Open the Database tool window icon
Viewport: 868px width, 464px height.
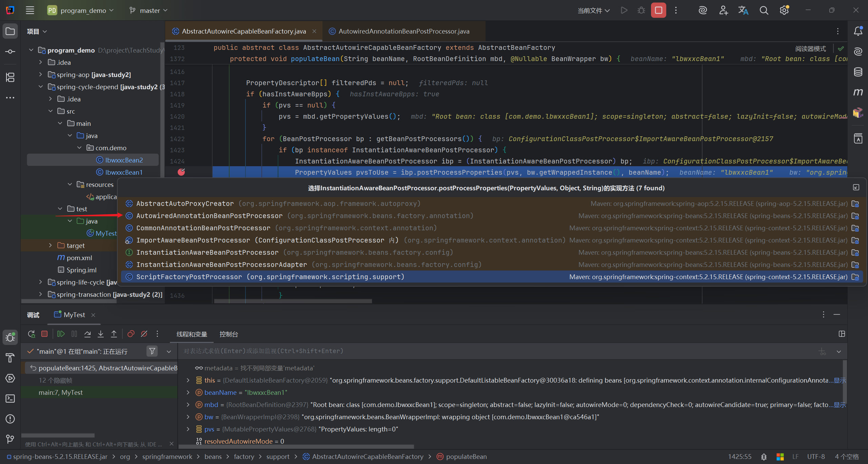pyautogui.click(x=858, y=72)
